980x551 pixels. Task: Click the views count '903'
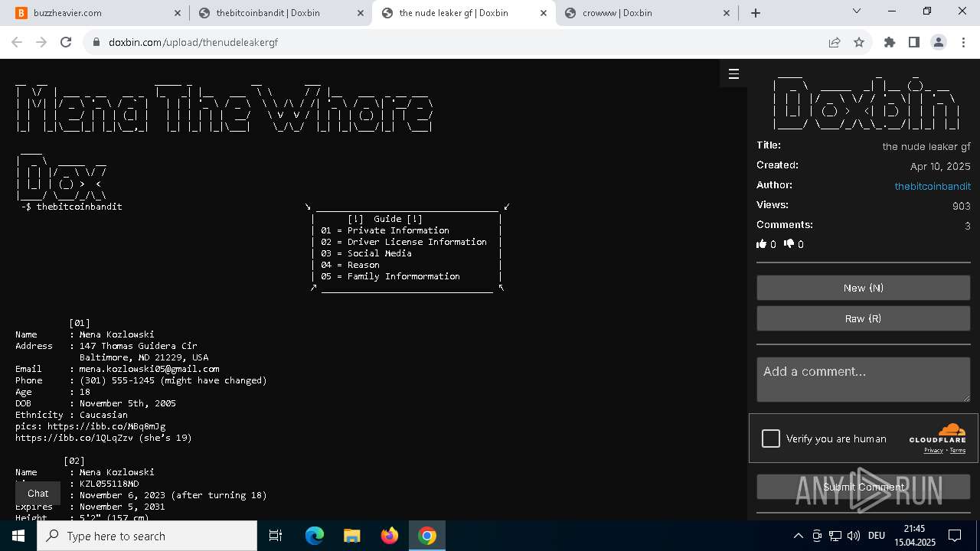pos(961,206)
